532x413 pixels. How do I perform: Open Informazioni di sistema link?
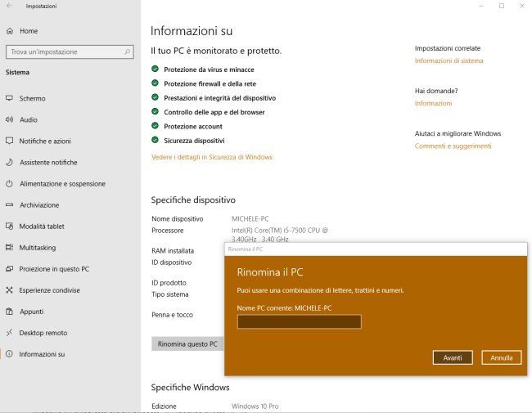pyautogui.click(x=449, y=61)
